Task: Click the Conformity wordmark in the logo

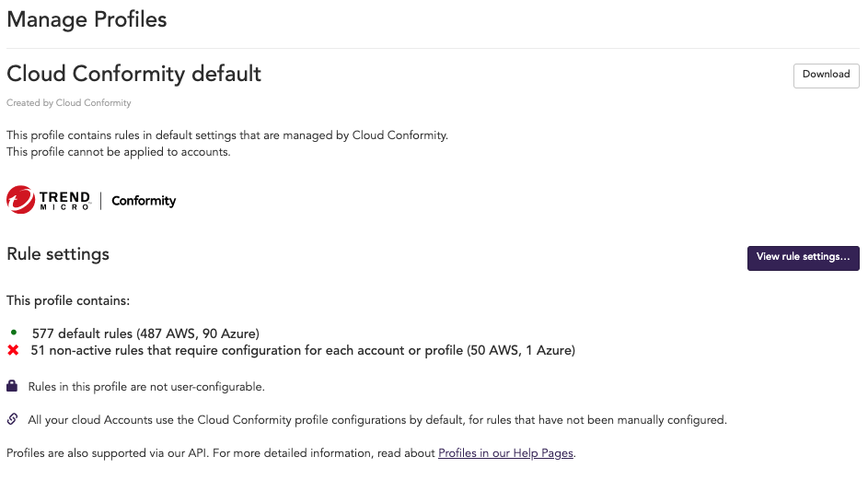Action: pos(144,201)
